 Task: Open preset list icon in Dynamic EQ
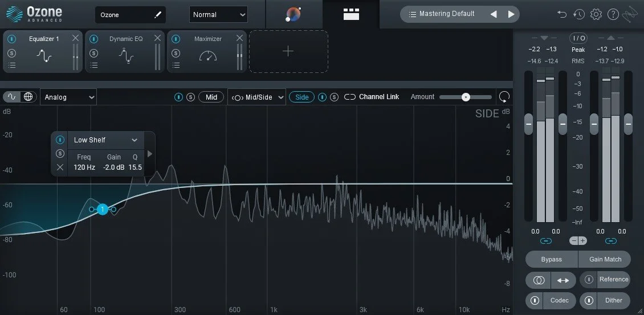[94, 66]
